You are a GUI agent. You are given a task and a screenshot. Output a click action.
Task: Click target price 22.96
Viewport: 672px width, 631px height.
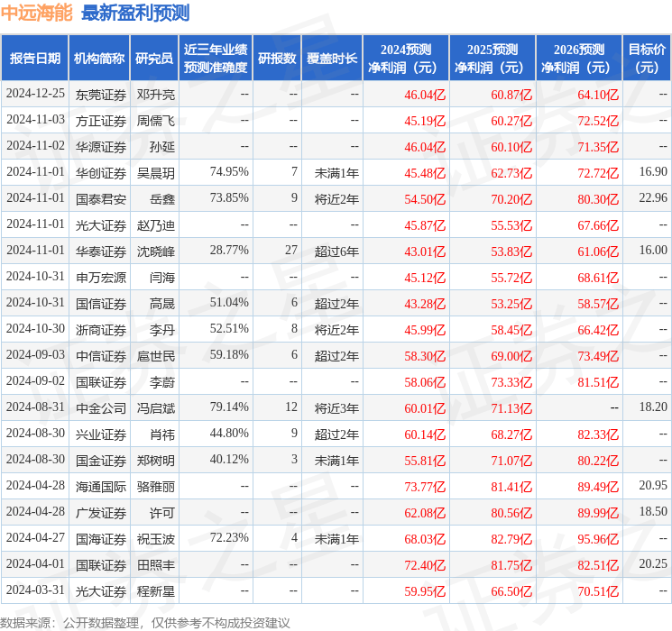[x=653, y=198]
